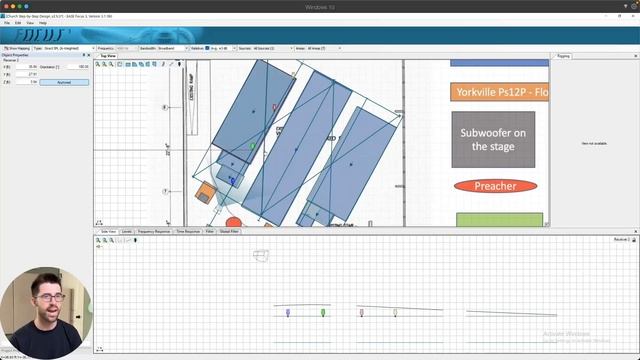Image resolution: width=640 pixels, height=360 pixels.
Task: Open the Bandwidth dropdown
Action: (173, 48)
